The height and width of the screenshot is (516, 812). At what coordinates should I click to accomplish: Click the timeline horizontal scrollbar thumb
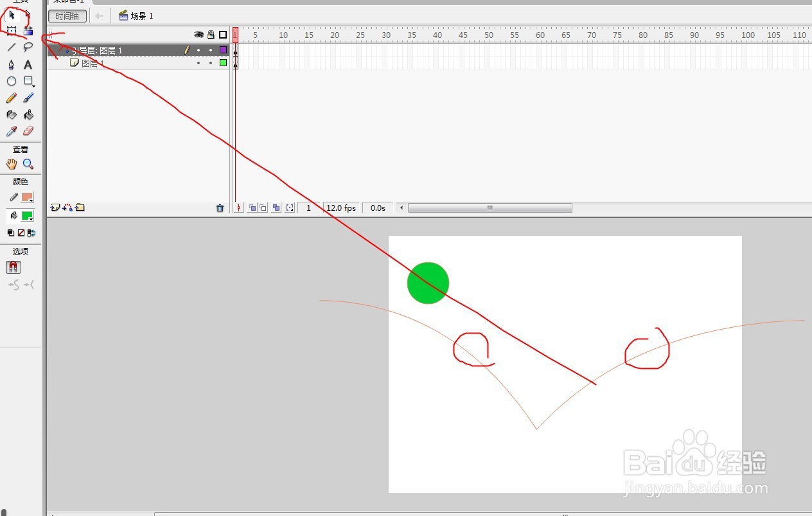490,208
